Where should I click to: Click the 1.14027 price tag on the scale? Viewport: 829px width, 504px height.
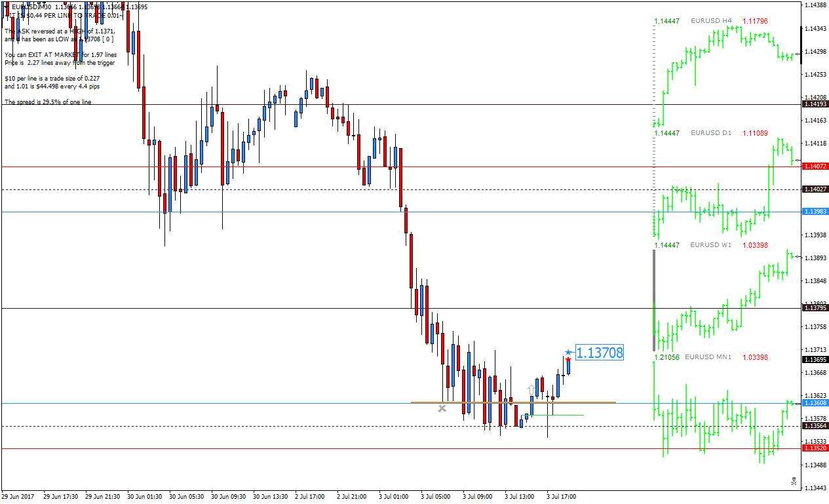(815, 189)
